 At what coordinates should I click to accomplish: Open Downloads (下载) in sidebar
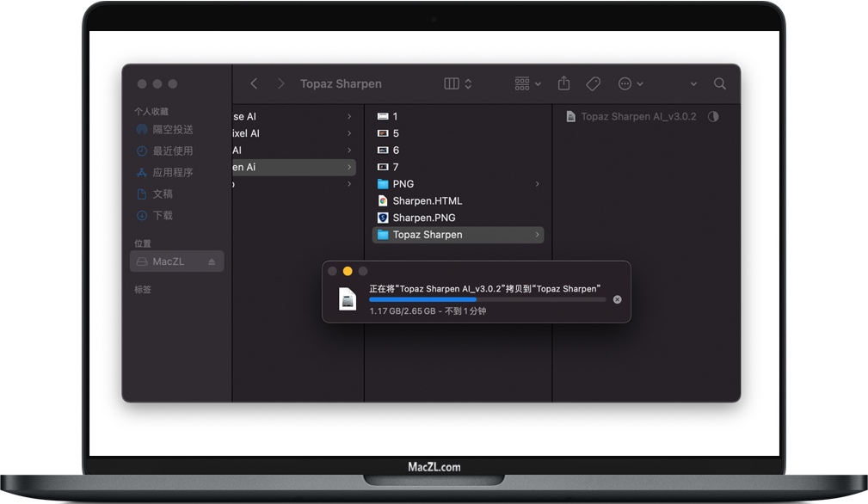click(163, 216)
